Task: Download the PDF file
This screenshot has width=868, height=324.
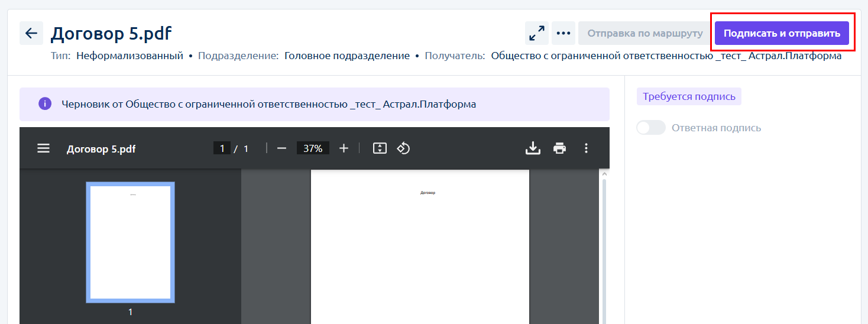Action: click(x=533, y=148)
